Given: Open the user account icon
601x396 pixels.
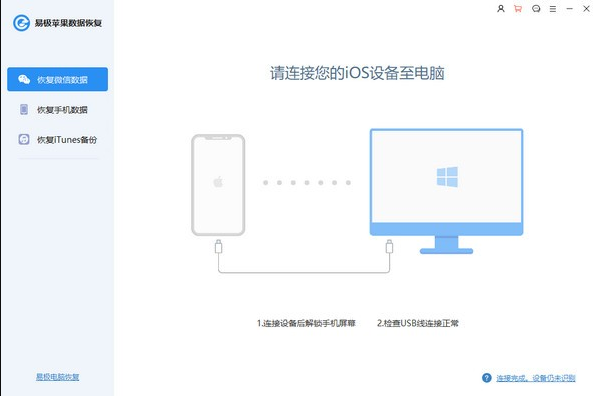Looking at the screenshot, I should pos(501,8).
